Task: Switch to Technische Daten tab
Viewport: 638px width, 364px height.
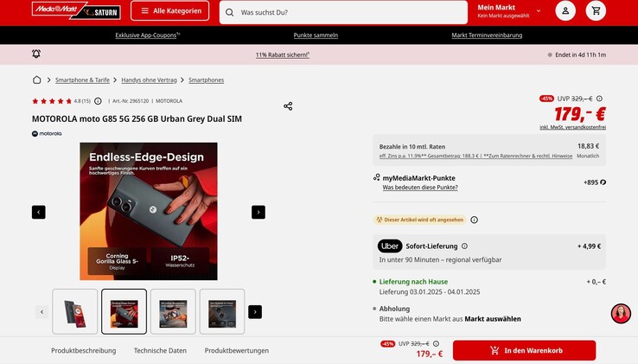Action: [x=160, y=350]
